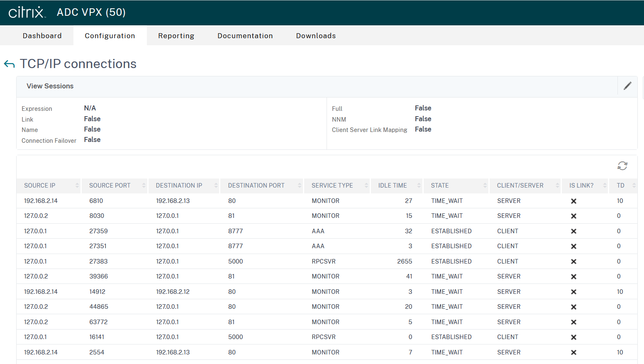Click the Citrix logo in header

[27, 12]
